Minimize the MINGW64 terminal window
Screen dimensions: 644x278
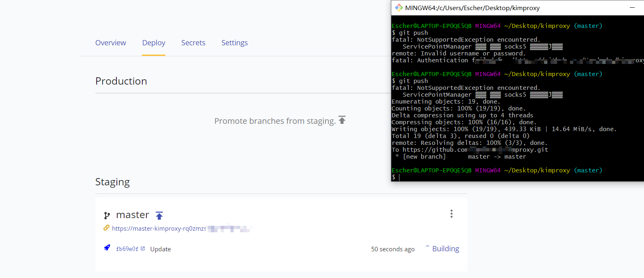pos(632,8)
